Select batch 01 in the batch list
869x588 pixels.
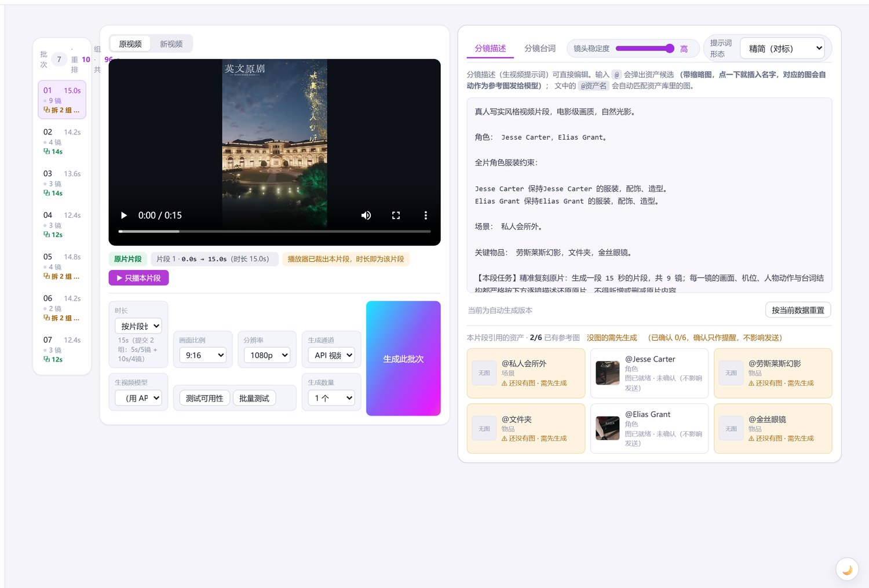coord(62,100)
